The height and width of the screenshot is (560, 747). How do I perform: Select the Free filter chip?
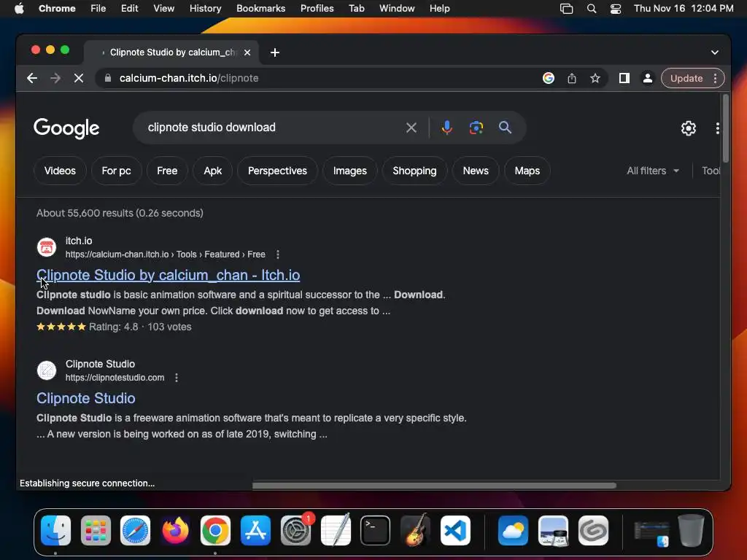167,171
